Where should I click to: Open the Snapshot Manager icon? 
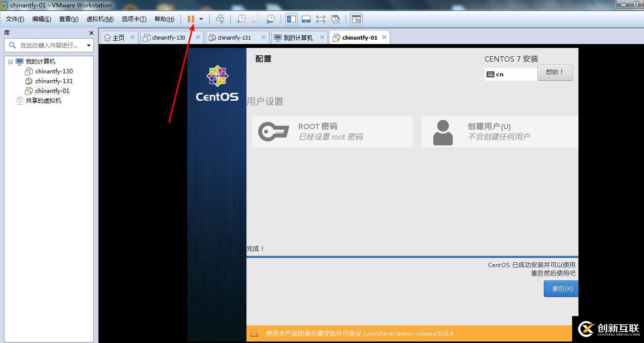tap(270, 19)
